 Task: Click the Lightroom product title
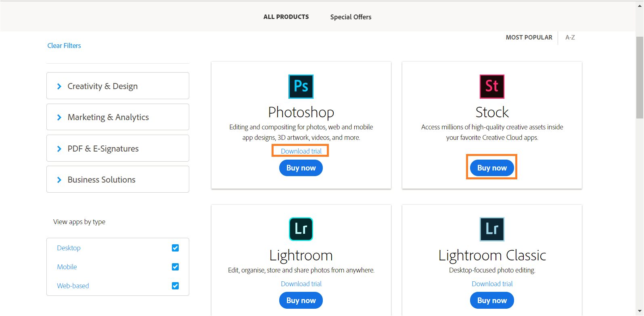(301, 255)
